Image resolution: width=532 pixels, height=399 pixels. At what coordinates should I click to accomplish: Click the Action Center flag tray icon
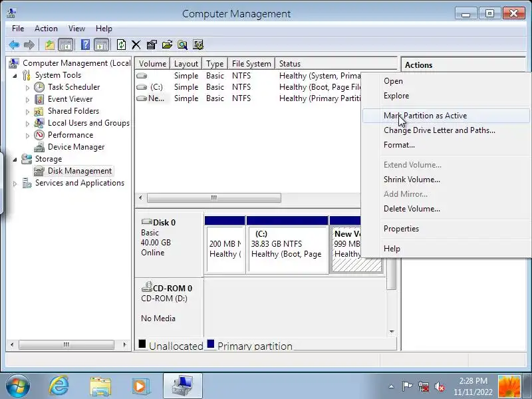(x=407, y=386)
